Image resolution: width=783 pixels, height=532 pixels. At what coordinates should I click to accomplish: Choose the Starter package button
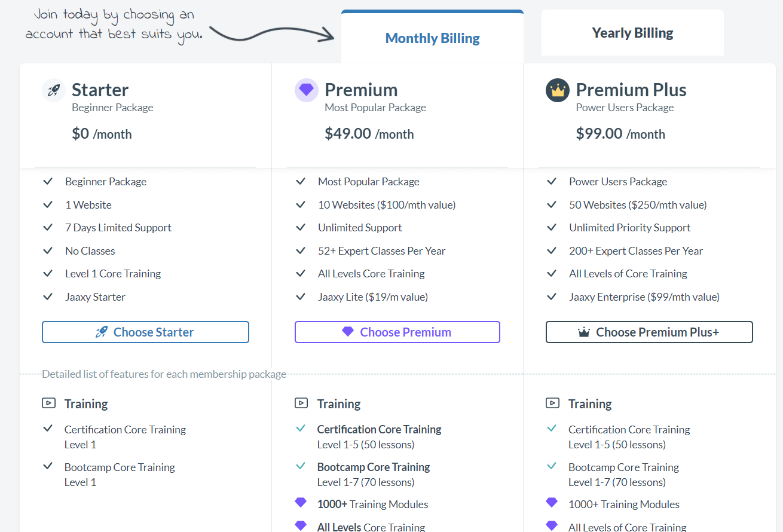(145, 332)
